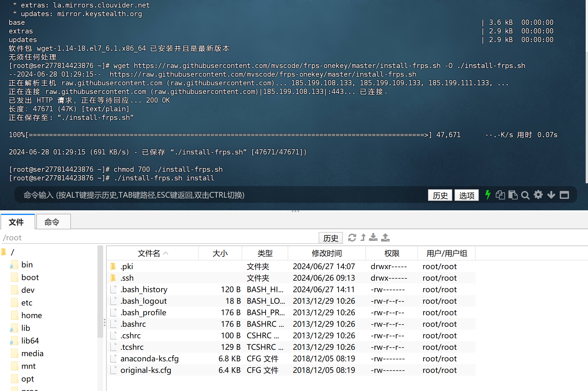Toggle 选项 panel in command bar
Viewport: 588px width, 391px height.
point(466,195)
